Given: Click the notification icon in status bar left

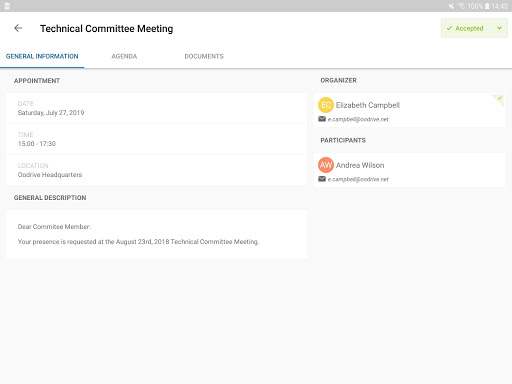Looking at the screenshot, I should (7, 6).
